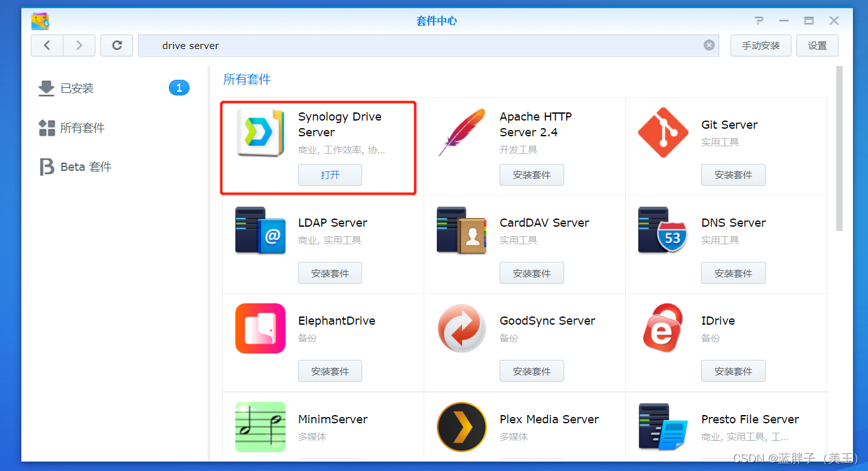Click the ElephantDrive title text

[336, 320]
